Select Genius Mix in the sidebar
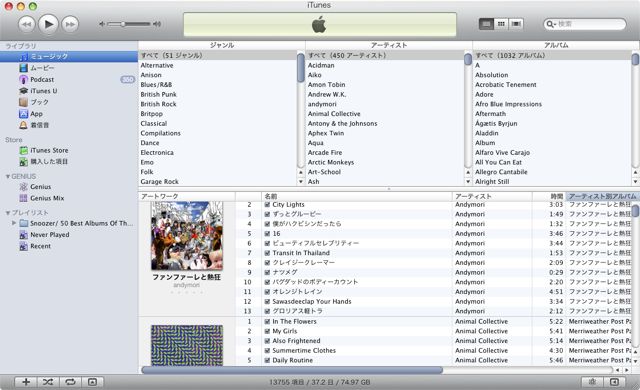 tap(47, 198)
